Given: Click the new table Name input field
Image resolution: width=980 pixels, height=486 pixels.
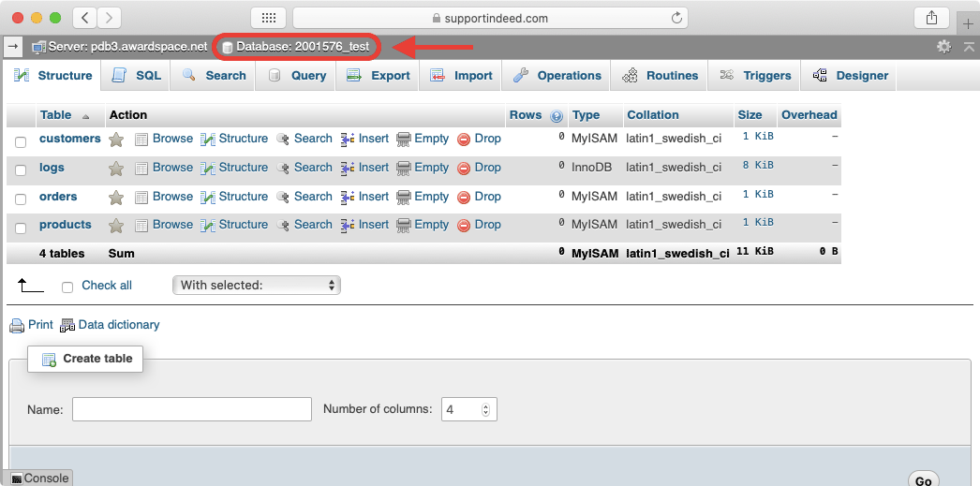Looking at the screenshot, I should (192, 409).
